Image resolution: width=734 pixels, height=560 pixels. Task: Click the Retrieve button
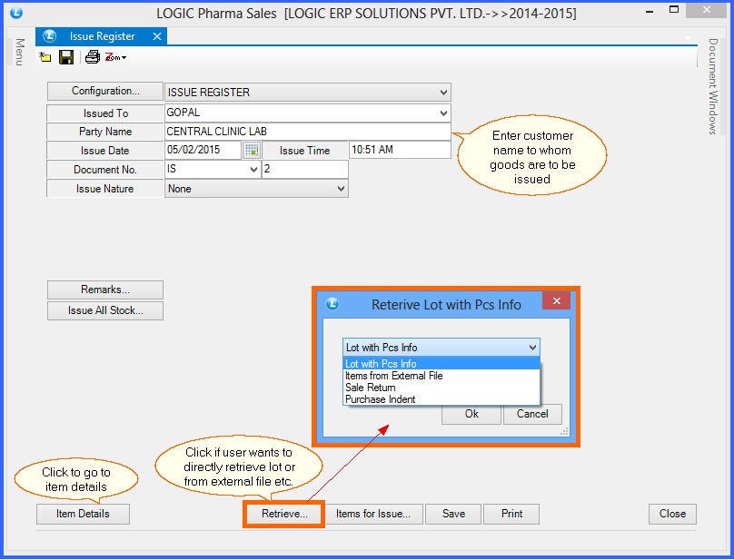pyautogui.click(x=283, y=513)
